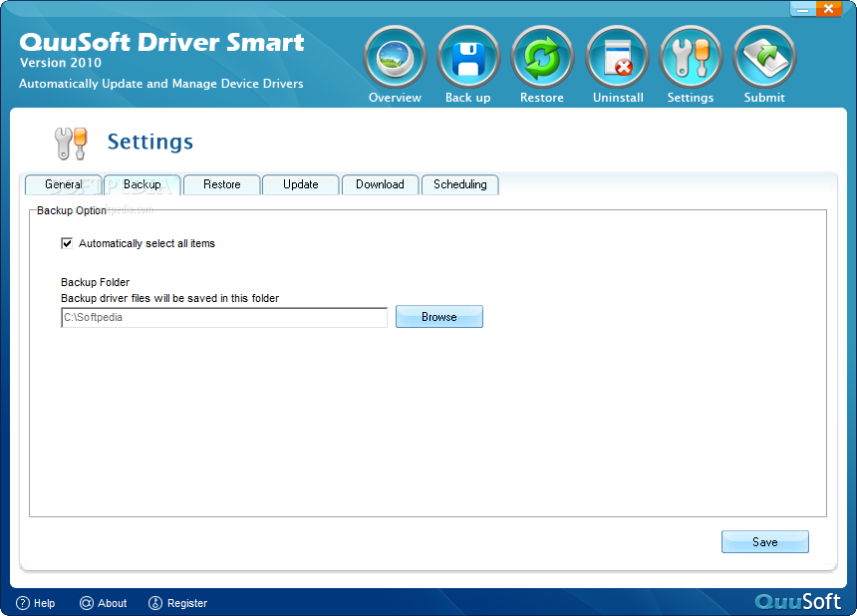Switch to the General tab
The height and width of the screenshot is (616, 857).
[64, 184]
